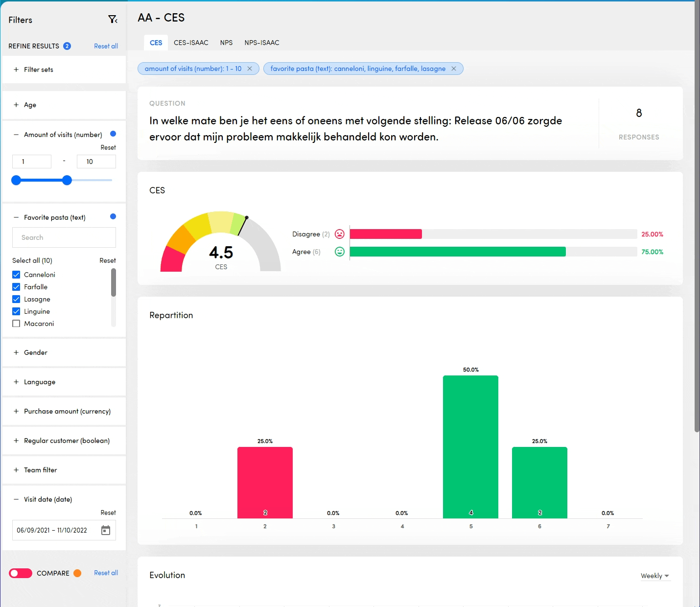Image resolution: width=700 pixels, height=607 pixels.
Task: Collapse the Favorite pasta filter section
Action: click(16, 217)
